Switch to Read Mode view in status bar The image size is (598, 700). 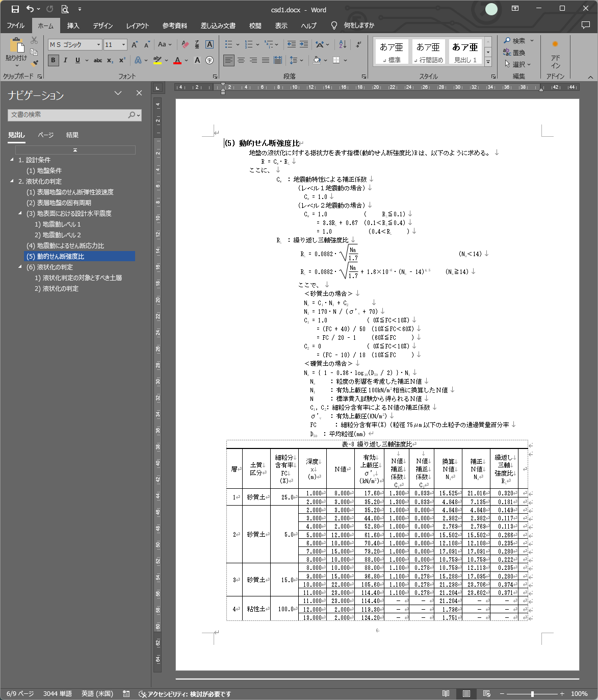pos(446,693)
